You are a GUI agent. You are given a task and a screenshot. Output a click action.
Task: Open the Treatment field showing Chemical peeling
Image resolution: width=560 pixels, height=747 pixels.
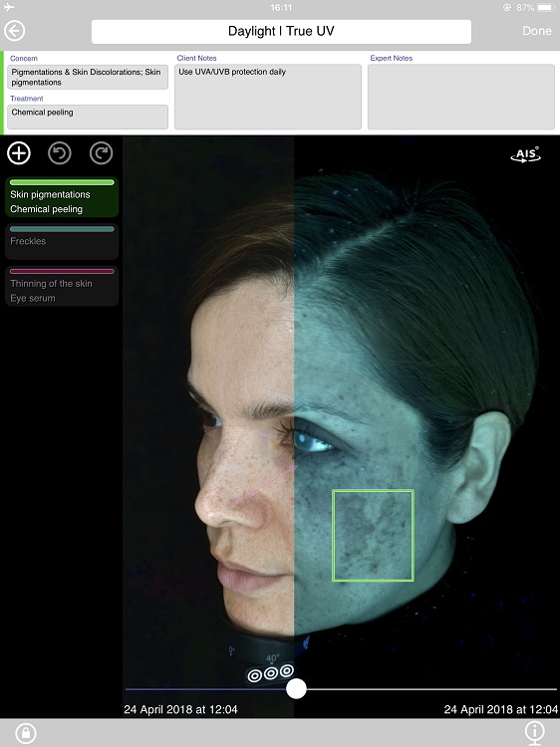pos(88,117)
